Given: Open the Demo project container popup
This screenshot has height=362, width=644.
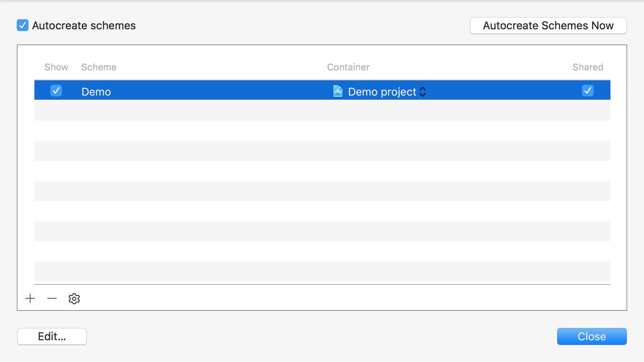Looking at the screenshot, I should pyautogui.click(x=382, y=92).
